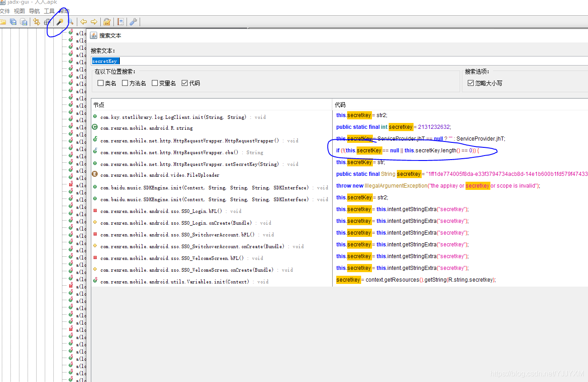
Task: Click the icon beside HttpRequestWrapper.setSecretKey(String)
Action: pos(95,164)
